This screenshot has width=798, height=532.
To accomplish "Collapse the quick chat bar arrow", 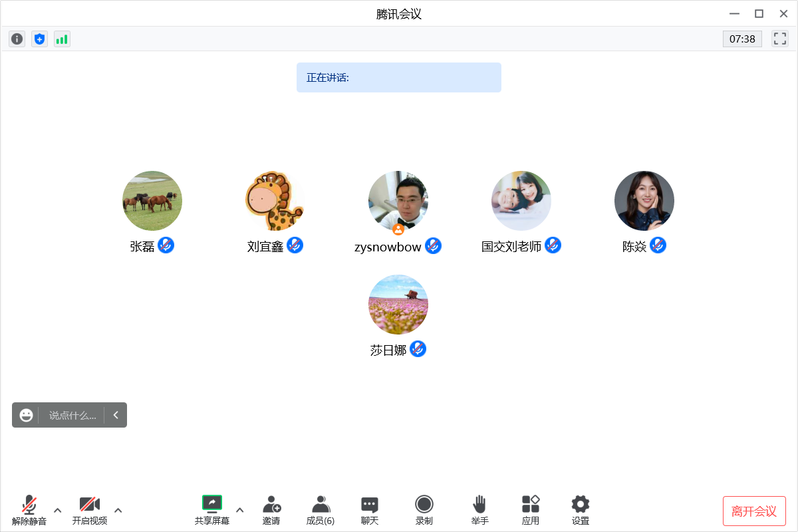I will point(116,415).
